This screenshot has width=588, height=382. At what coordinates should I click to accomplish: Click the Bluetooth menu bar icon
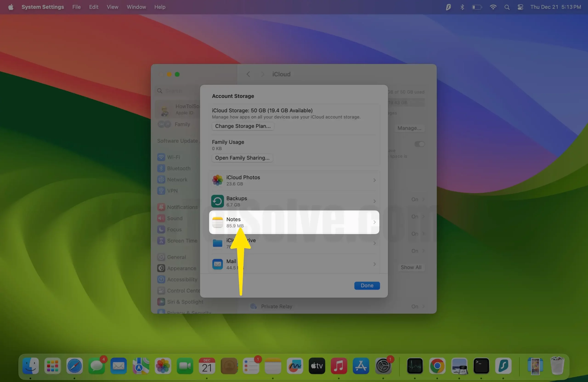[x=462, y=7]
